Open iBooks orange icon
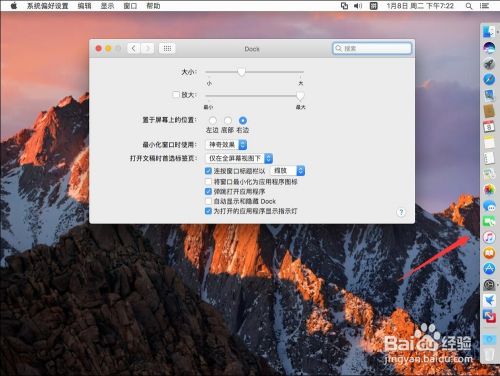The width and height of the screenshot is (500, 376). pyautogui.click(x=489, y=253)
